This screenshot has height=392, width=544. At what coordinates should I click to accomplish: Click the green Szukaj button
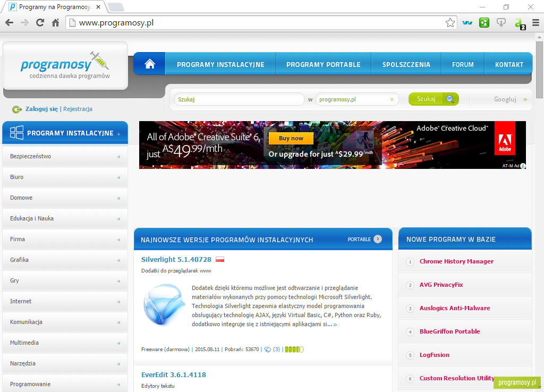433,99
